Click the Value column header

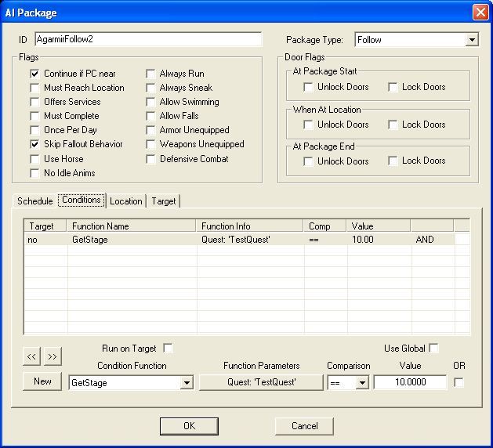click(379, 226)
